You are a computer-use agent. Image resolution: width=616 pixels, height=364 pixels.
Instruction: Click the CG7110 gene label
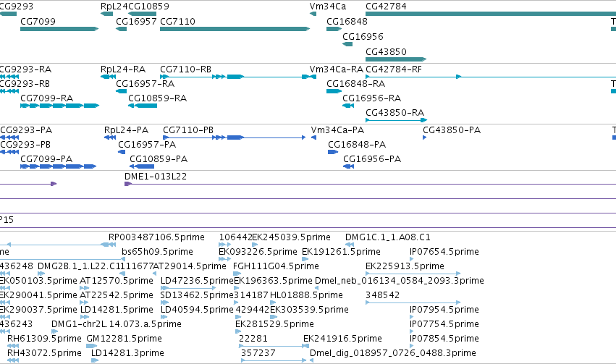click(177, 21)
